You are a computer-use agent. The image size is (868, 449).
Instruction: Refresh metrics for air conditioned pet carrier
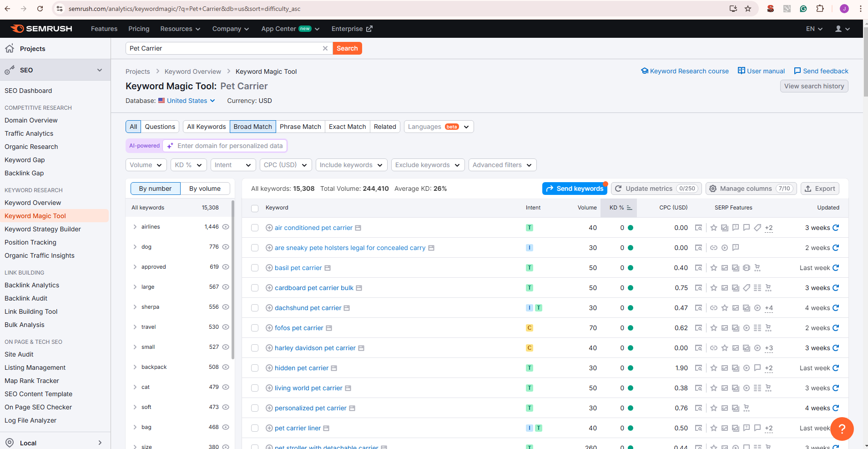(836, 228)
